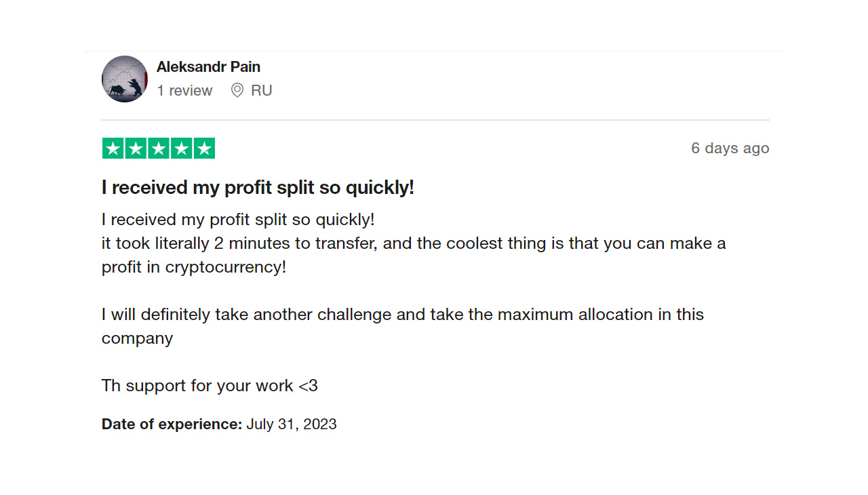Click the 'Date of experience:' label
The image size is (868, 495).
coord(172,424)
